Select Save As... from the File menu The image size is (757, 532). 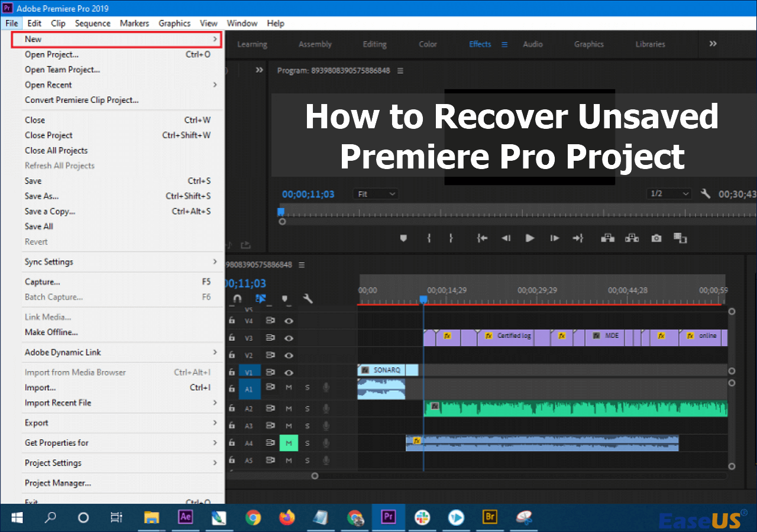coord(41,196)
